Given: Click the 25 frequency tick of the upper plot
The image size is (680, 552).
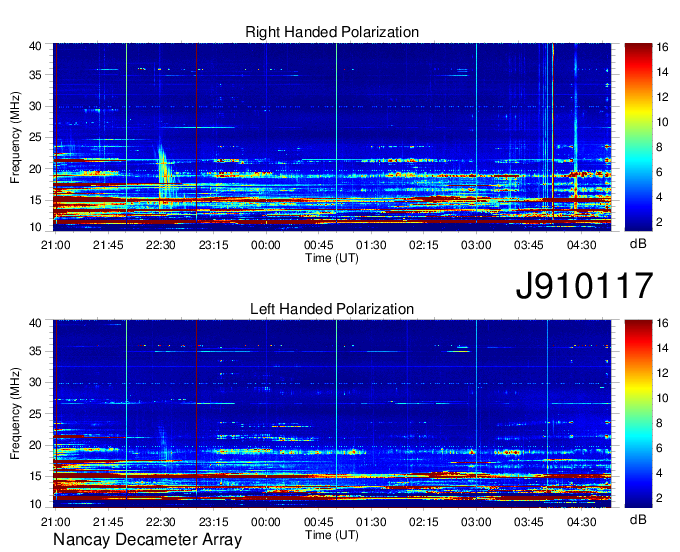Looking at the screenshot, I should click(35, 137).
